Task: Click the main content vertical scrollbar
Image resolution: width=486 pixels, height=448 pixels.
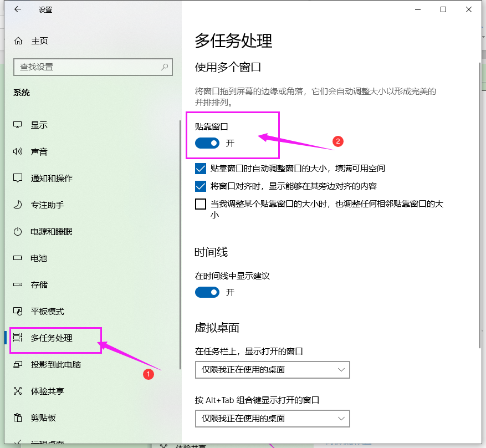Action: coord(480,205)
